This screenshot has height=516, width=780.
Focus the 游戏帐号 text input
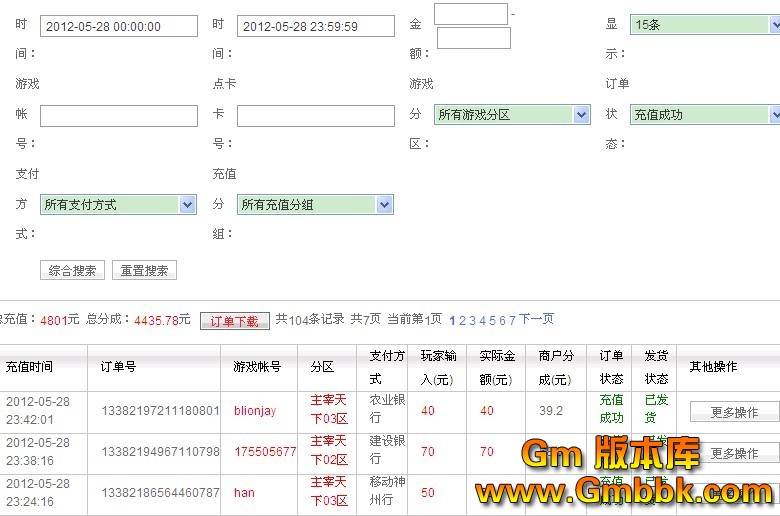point(119,116)
